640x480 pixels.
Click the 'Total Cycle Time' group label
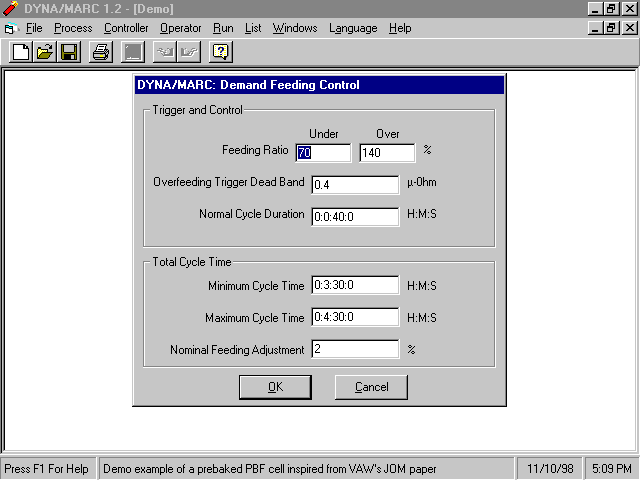pyautogui.click(x=192, y=262)
